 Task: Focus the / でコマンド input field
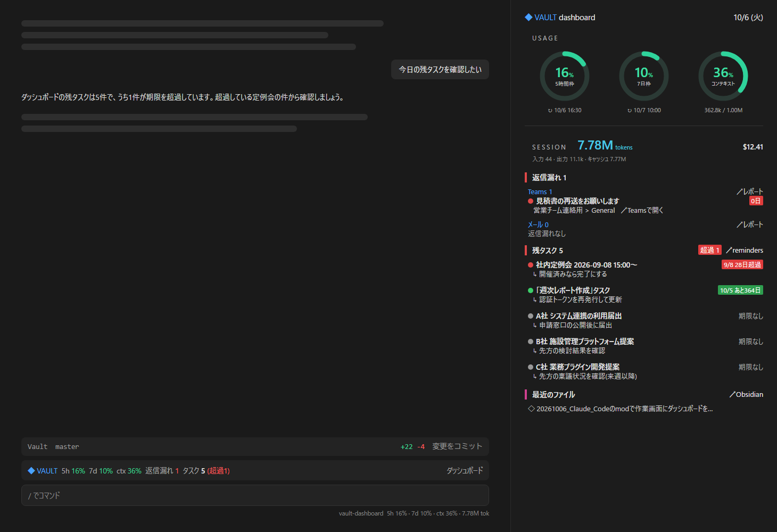(x=255, y=495)
